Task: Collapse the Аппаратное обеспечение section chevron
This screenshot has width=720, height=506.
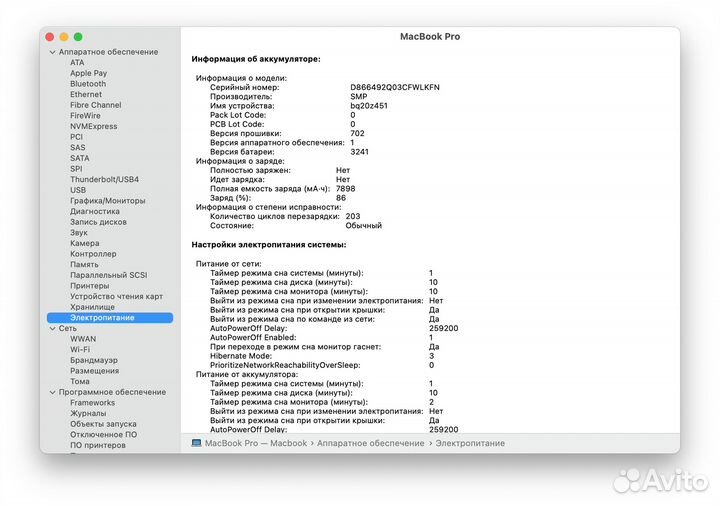Action: click(x=52, y=52)
